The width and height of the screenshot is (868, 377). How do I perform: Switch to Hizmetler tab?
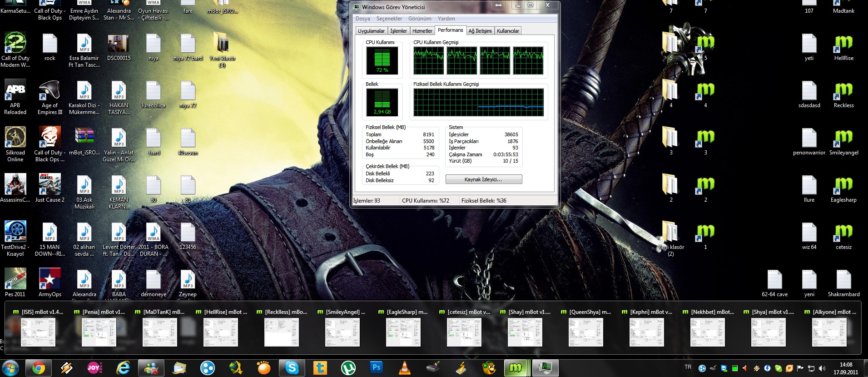coord(422,31)
